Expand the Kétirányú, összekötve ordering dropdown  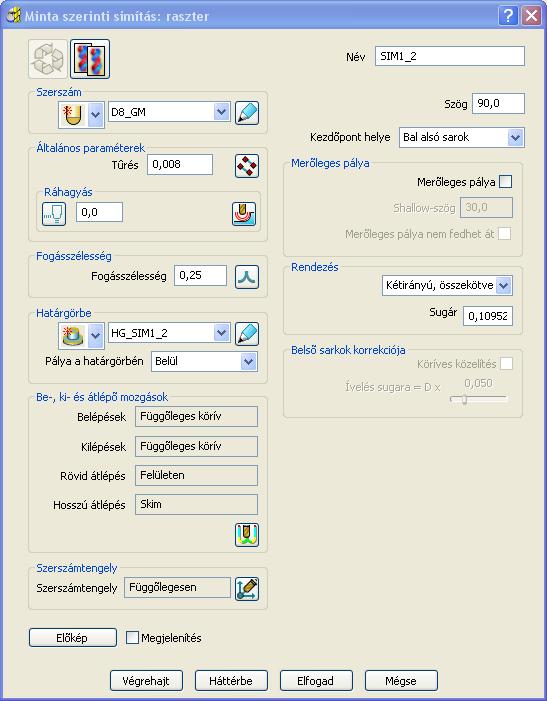click(447, 285)
